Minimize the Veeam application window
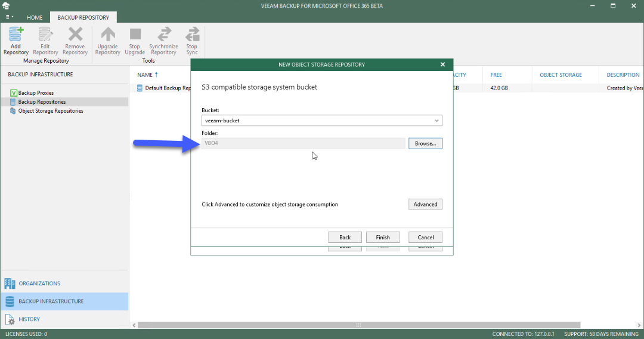 click(x=593, y=6)
